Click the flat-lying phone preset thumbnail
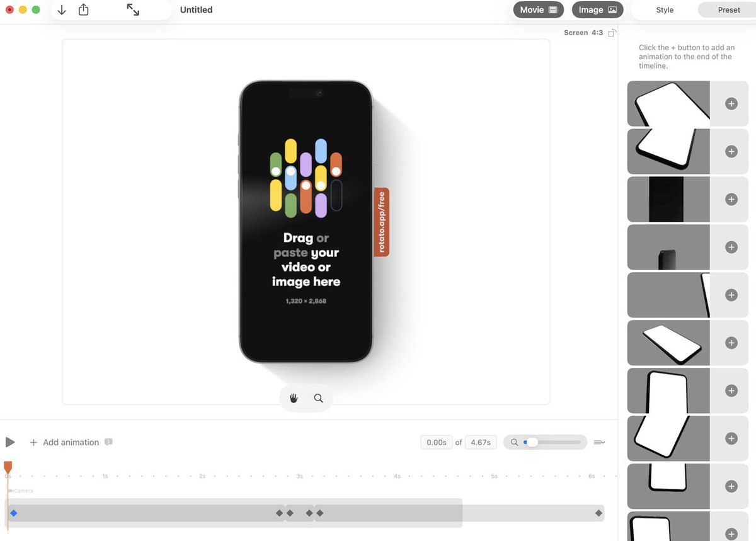 668,343
